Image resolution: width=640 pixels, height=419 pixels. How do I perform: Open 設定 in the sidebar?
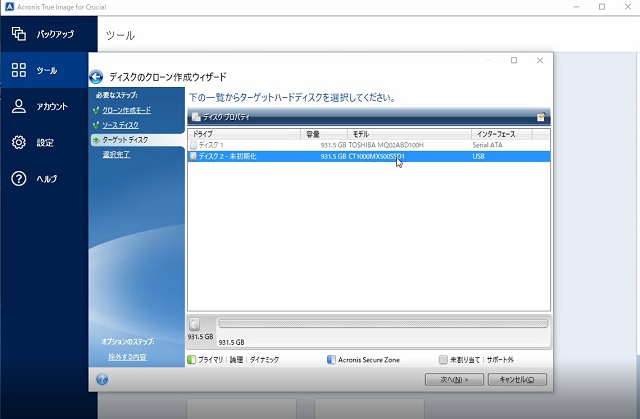[x=44, y=142]
